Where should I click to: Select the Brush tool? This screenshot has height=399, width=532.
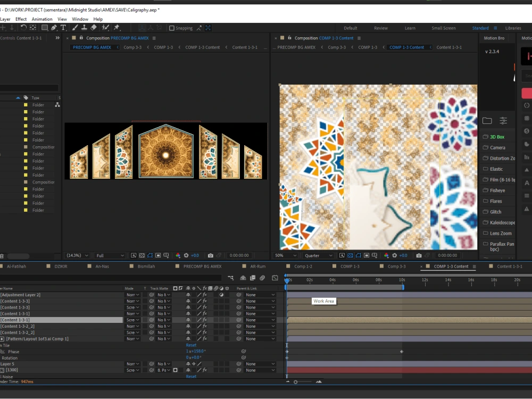[x=74, y=27]
